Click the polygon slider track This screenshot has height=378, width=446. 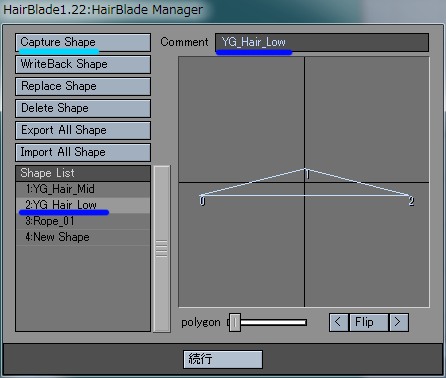point(273,322)
